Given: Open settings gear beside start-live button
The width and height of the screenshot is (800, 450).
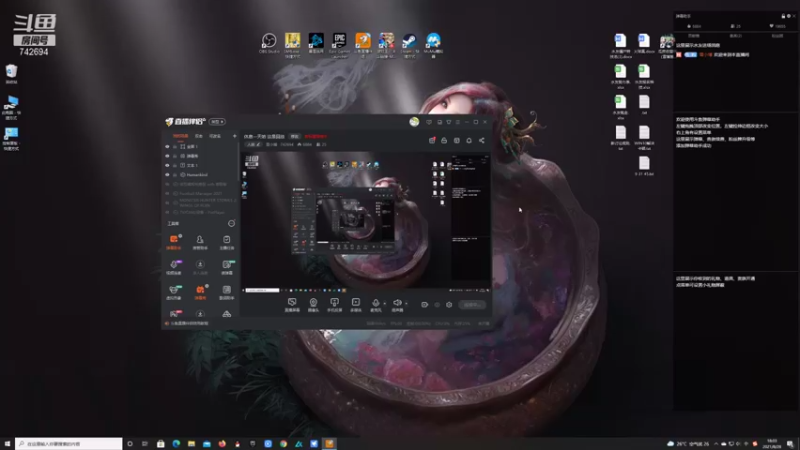Looking at the screenshot, I should [449, 305].
